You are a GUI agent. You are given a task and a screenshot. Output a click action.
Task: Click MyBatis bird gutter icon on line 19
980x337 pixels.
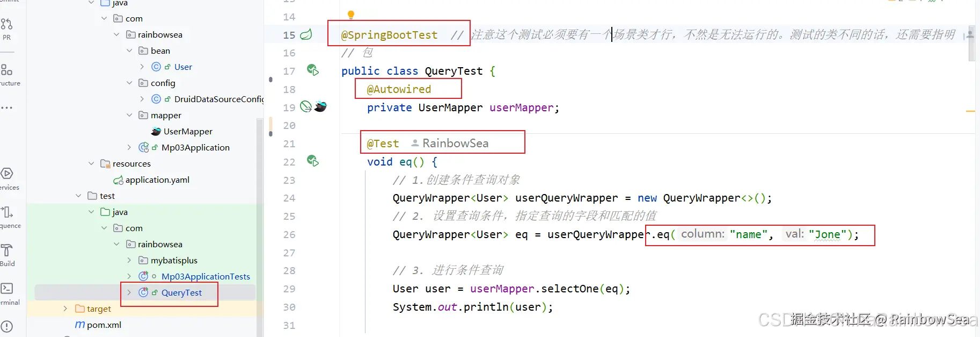click(320, 106)
